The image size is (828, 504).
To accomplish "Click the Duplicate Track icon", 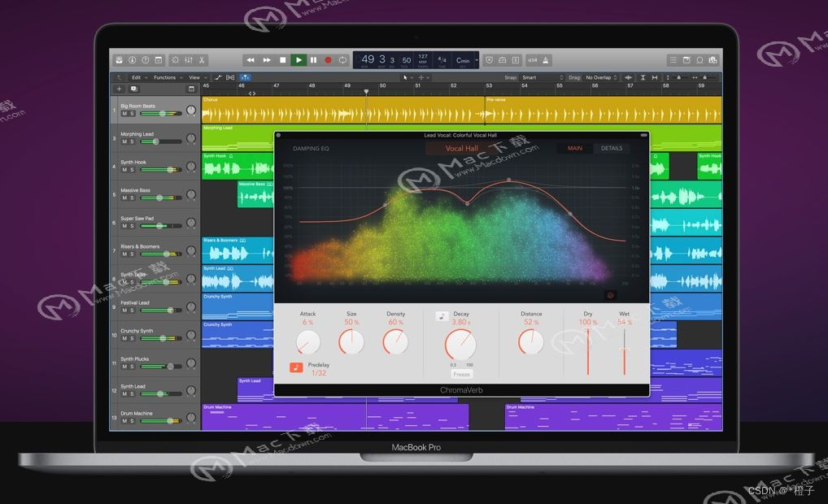I will click(133, 89).
